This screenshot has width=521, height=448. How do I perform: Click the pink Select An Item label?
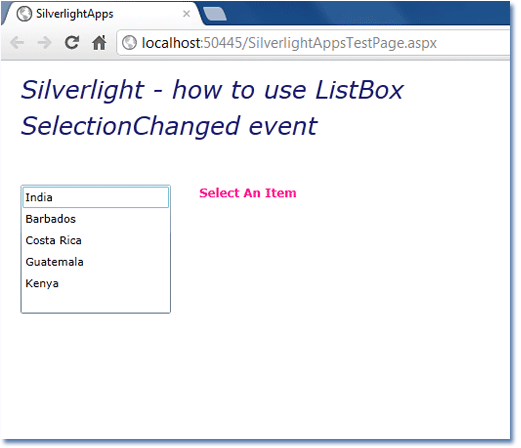point(248,193)
